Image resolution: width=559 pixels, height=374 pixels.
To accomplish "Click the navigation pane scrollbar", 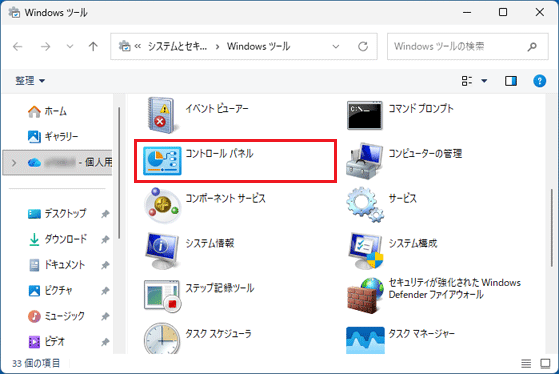I will coord(119,173).
